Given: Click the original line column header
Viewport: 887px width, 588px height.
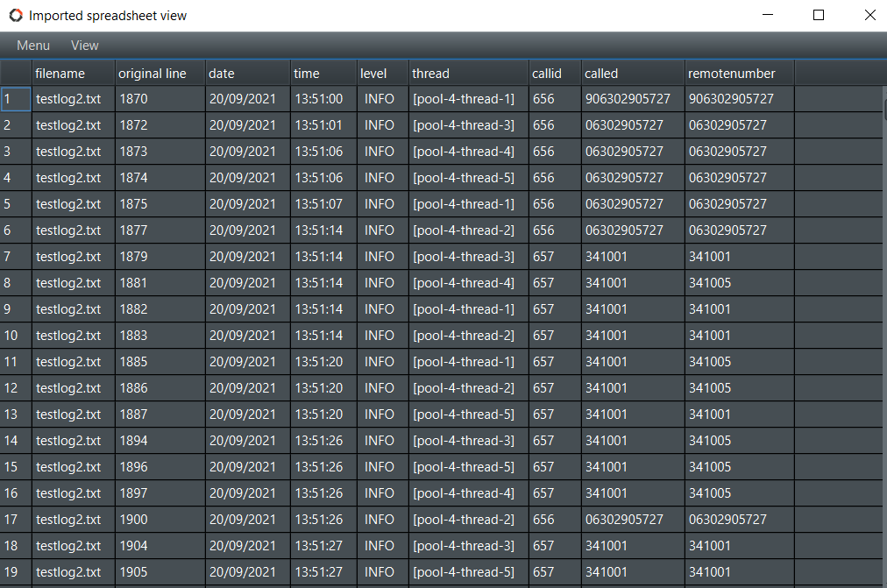Looking at the screenshot, I should pyautogui.click(x=160, y=74).
